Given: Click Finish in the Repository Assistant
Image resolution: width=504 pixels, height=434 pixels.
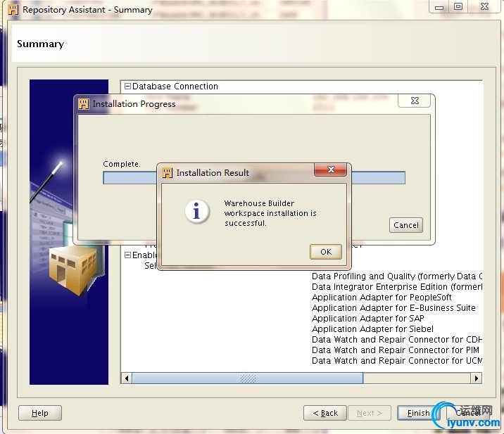Looking at the screenshot, I should tap(418, 413).
